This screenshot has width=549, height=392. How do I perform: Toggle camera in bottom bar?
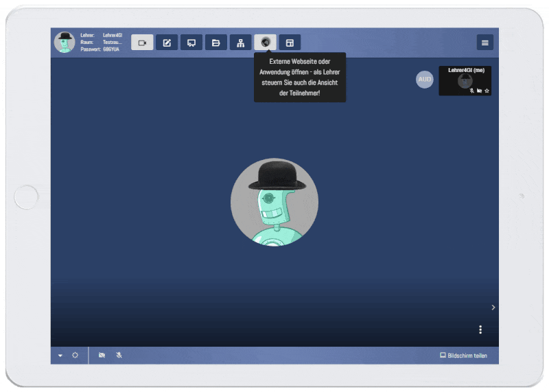pos(102,355)
